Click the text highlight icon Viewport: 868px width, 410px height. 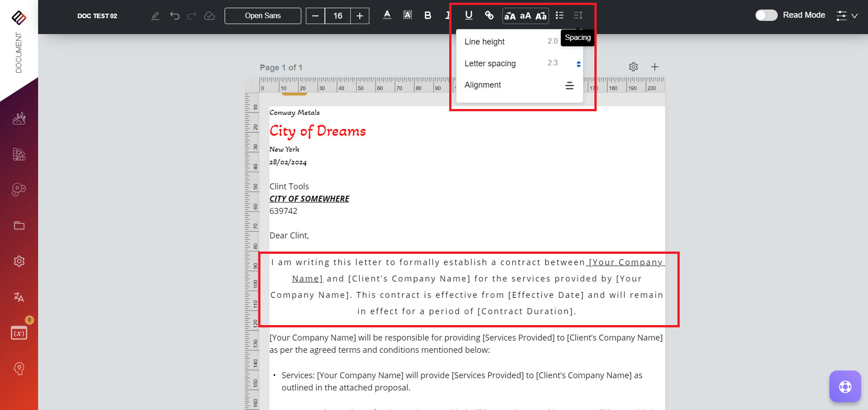pos(407,15)
